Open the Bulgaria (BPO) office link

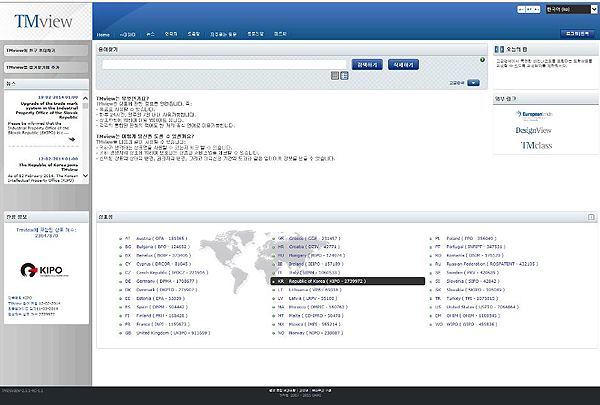coord(163,247)
